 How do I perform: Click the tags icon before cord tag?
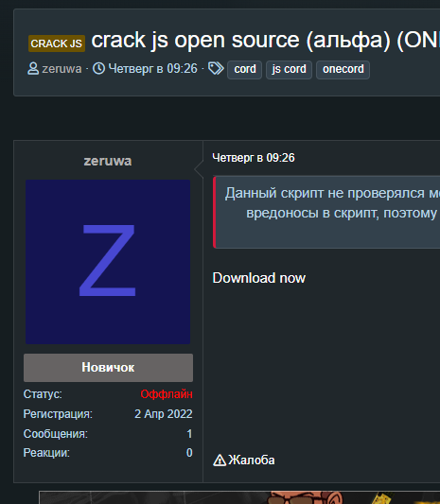216,68
